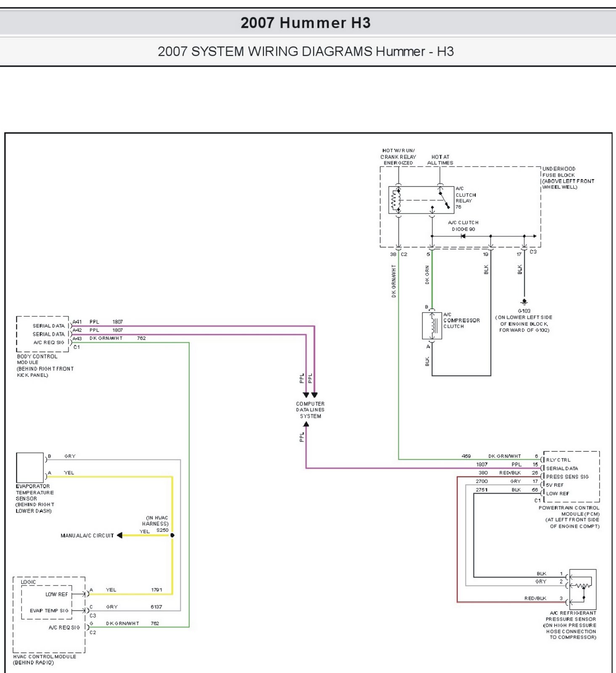Click the "EVAPORATOR TEMPERATURE SENSOR" label
The width and height of the screenshot is (616, 673).
35,492
